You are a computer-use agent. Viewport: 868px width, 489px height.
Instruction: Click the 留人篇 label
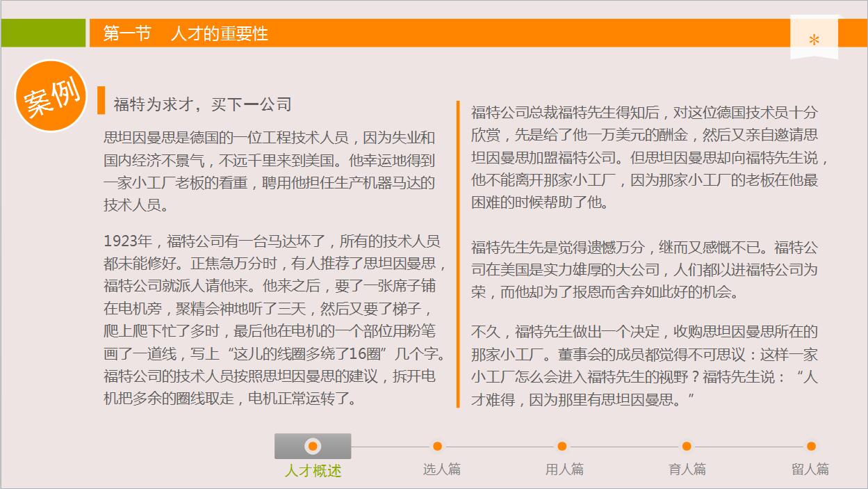pyautogui.click(x=808, y=470)
